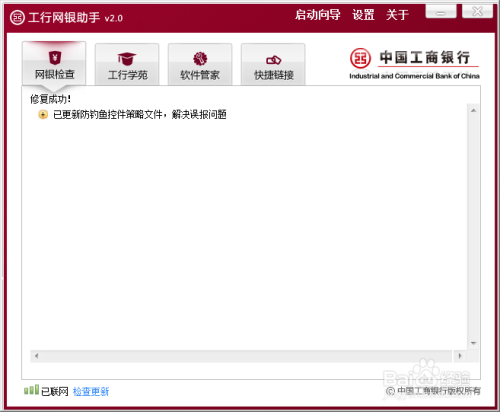The width and height of the screenshot is (500, 412).
Task: Open the 网银检查 tab
Action: click(54, 63)
